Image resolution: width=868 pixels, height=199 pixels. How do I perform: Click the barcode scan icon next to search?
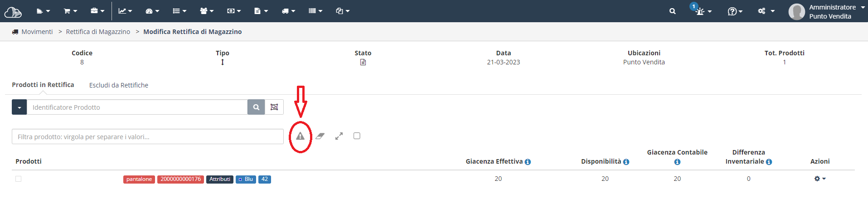[x=274, y=107]
